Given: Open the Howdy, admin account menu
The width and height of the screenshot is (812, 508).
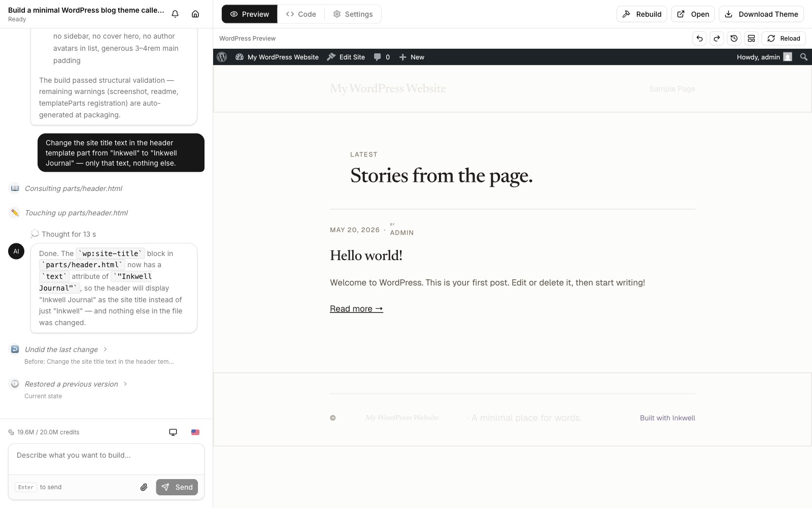Looking at the screenshot, I should [764, 57].
